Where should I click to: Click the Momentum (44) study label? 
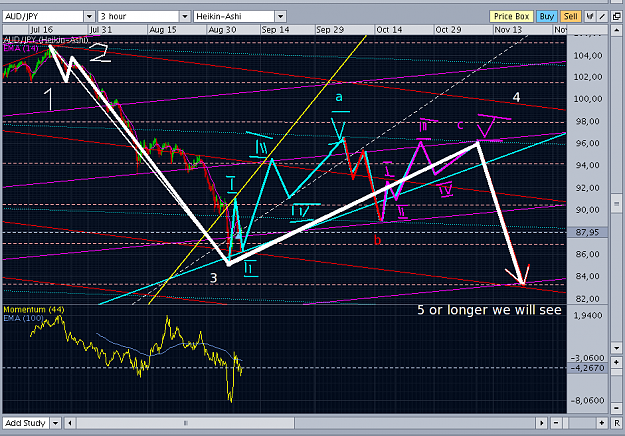(x=34, y=310)
